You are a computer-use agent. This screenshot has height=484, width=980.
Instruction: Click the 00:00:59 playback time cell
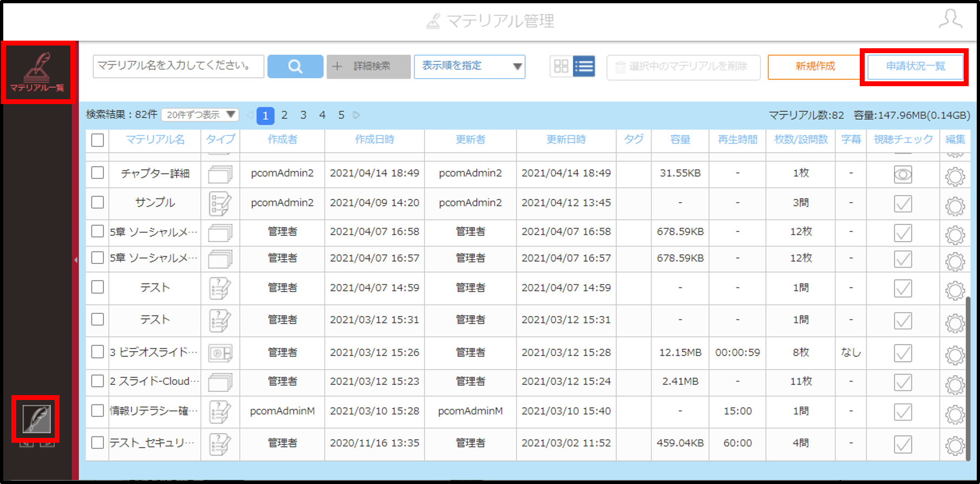[737, 352]
